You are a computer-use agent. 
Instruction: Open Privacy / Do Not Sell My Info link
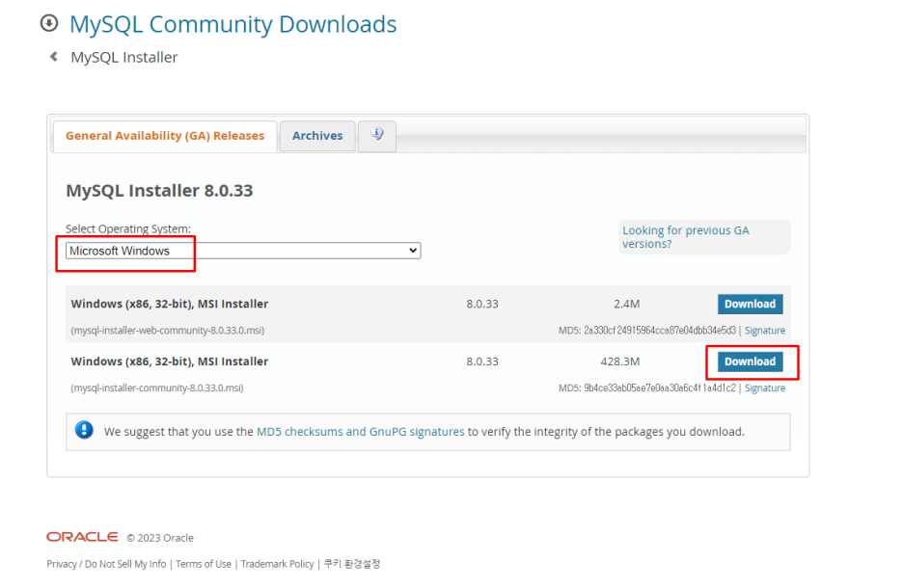pyautogui.click(x=106, y=564)
